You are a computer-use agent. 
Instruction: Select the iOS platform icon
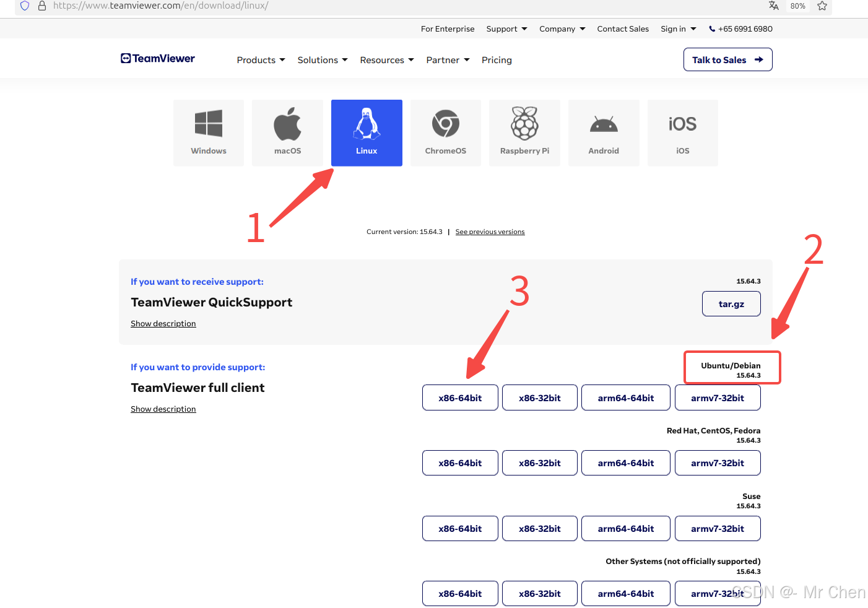tap(682, 132)
